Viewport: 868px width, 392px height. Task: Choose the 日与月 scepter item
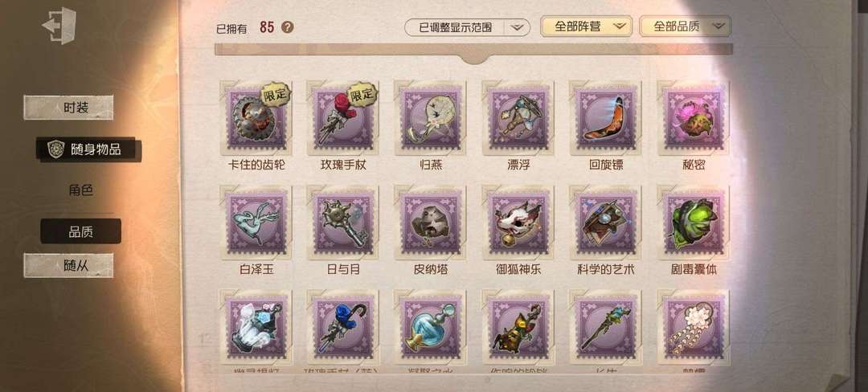click(343, 223)
